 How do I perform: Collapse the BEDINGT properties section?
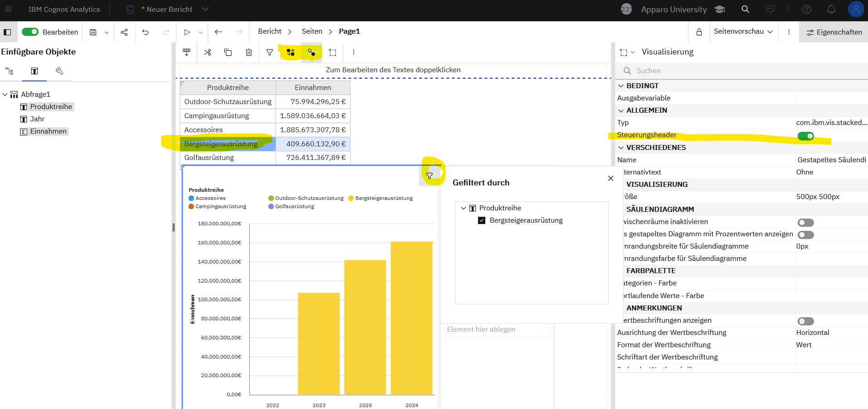[621, 86]
